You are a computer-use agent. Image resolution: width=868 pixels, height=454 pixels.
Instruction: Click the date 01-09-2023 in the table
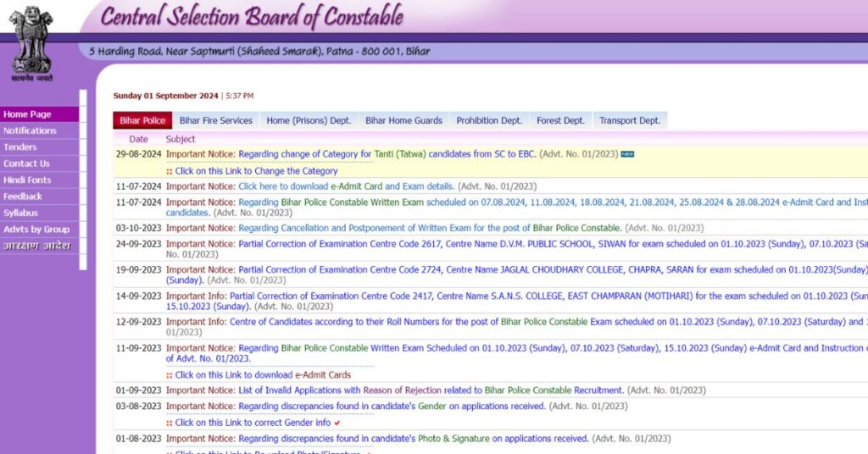click(x=138, y=390)
